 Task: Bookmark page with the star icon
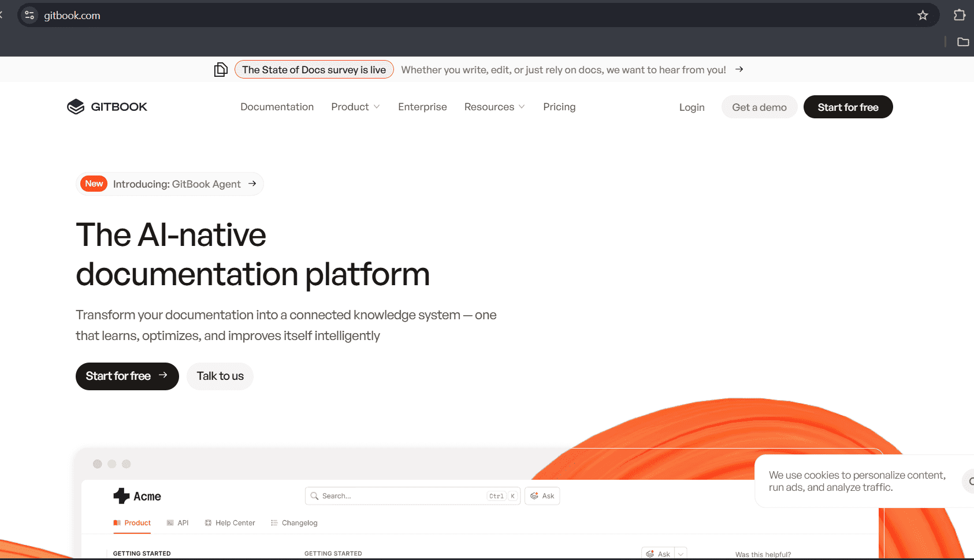923,16
